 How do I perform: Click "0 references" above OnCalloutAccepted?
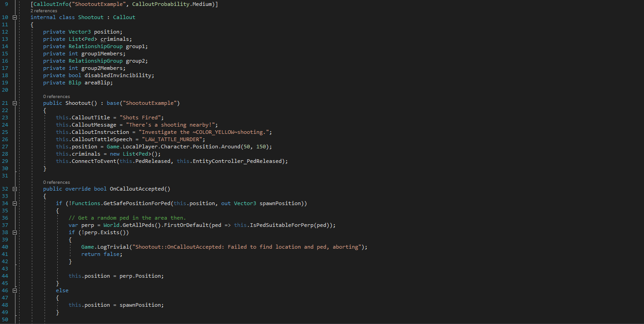click(x=56, y=182)
